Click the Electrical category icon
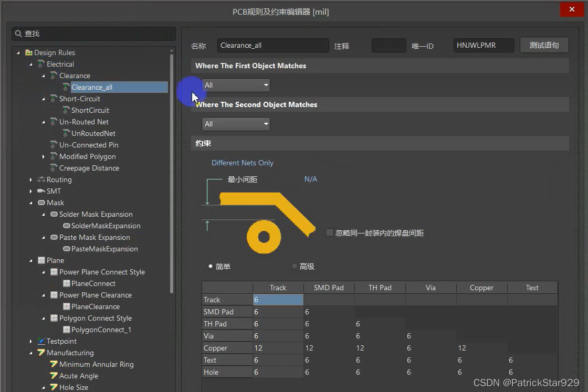Screen dimensions: 588x392 click(x=41, y=64)
